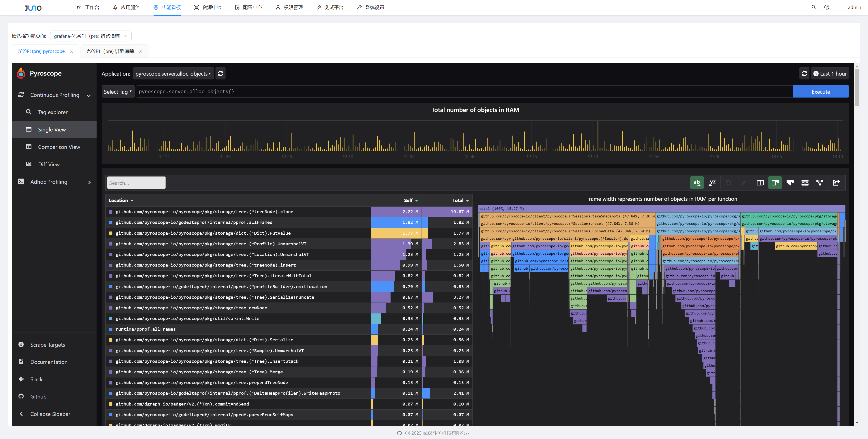Open the 配置中心 top menu

coord(249,7)
